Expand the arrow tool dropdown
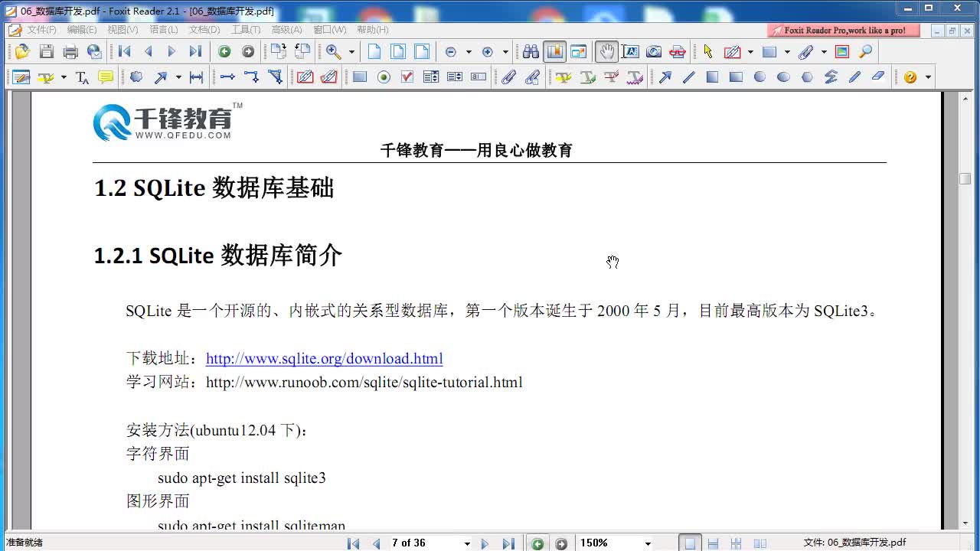The width and height of the screenshot is (980, 551). tap(178, 77)
